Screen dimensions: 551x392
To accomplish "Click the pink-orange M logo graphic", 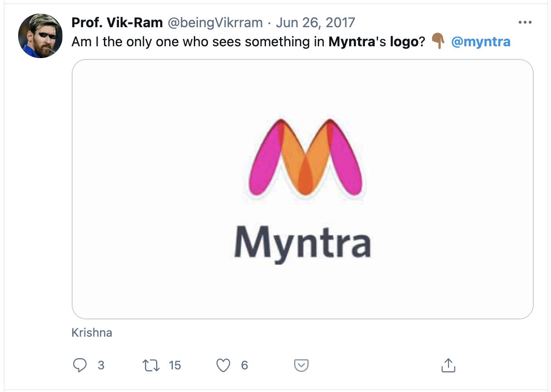I will 306,158.
